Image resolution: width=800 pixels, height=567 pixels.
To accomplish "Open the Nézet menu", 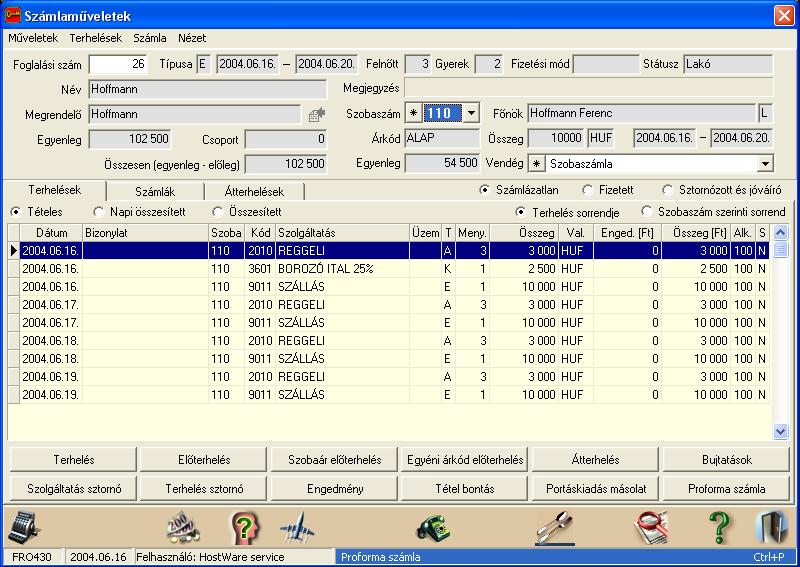I will coord(192,38).
